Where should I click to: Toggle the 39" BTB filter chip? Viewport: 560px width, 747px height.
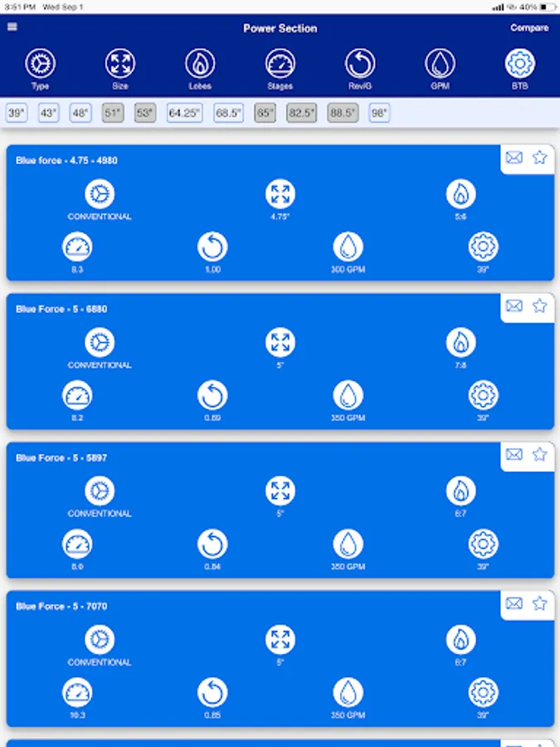[17, 113]
